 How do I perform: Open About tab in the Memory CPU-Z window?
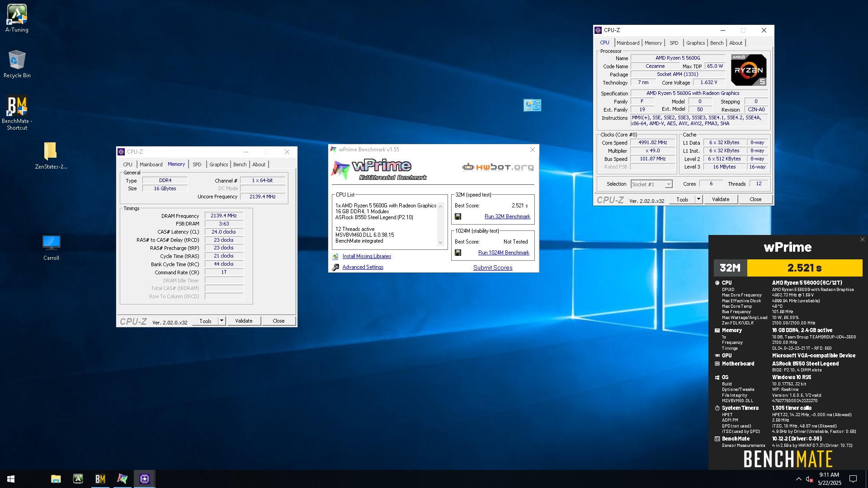pyautogui.click(x=259, y=164)
